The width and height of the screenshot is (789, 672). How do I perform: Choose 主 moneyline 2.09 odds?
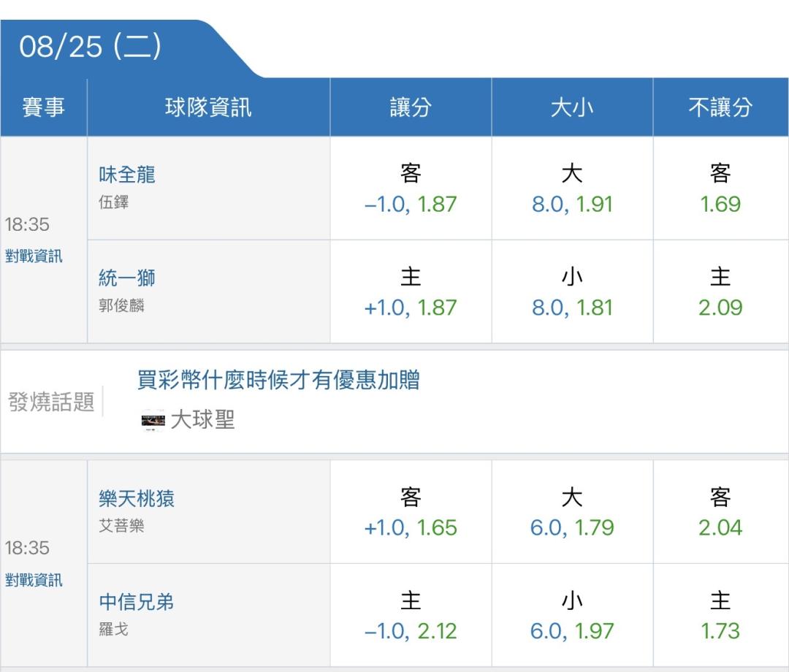[x=720, y=291]
